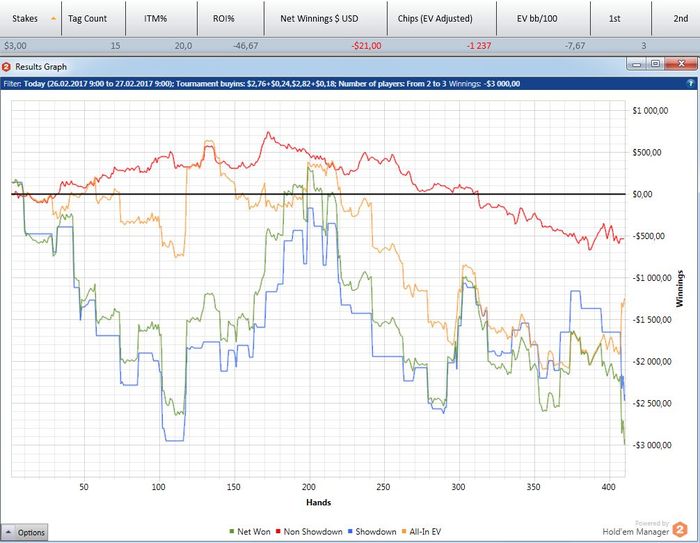Click Chips (EV Adjusted) column header
The width and height of the screenshot is (700, 543).
click(442, 18)
